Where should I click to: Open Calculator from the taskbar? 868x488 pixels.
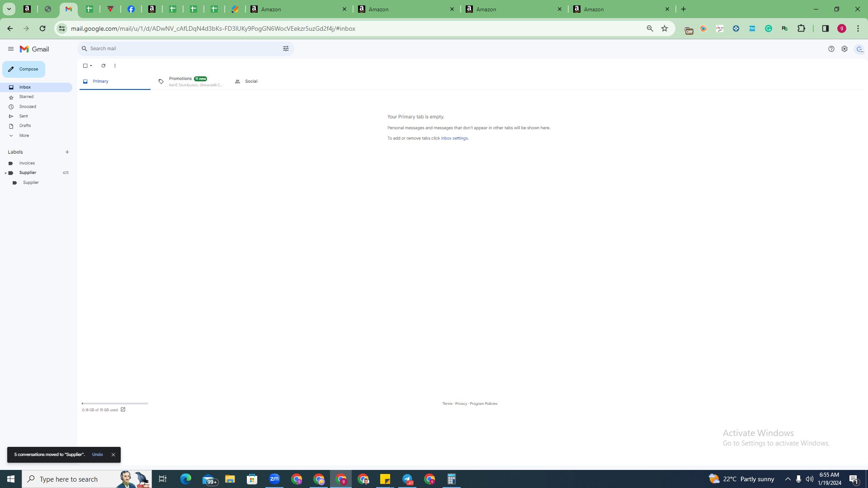[x=452, y=479]
